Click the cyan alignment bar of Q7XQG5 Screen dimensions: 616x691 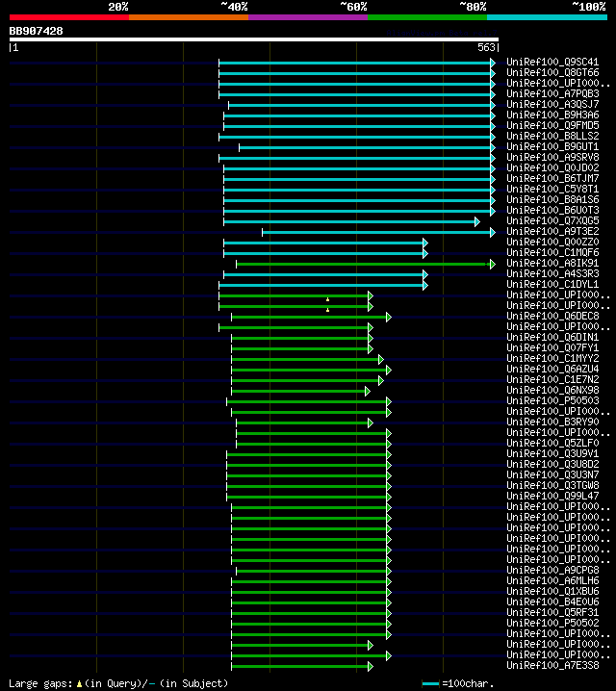tap(351, 221)
